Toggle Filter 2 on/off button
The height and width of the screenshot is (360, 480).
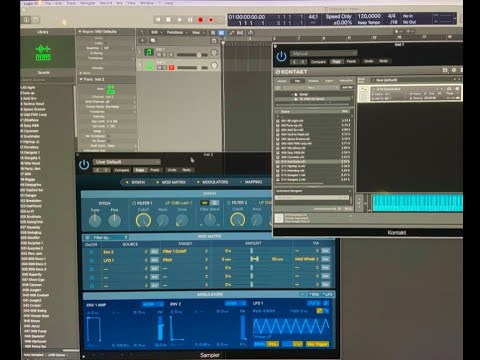[229, 203]
